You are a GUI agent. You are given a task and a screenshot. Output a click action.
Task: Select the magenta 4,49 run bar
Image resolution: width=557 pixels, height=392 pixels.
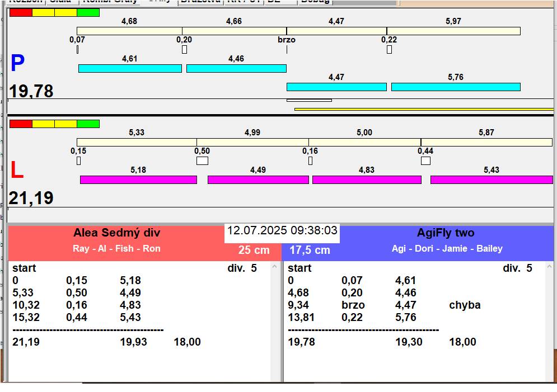coord(258,180)
